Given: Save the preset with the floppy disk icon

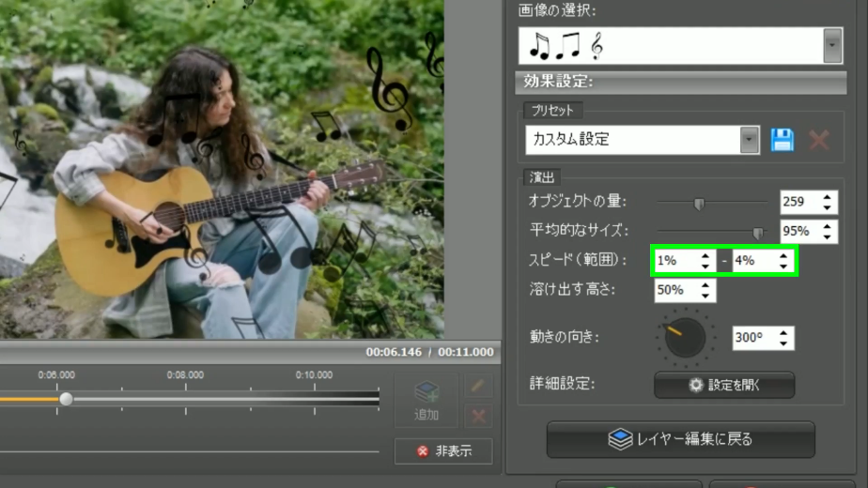Looking at the screenshot, I should pyautogui.click(x=782, y=140).
